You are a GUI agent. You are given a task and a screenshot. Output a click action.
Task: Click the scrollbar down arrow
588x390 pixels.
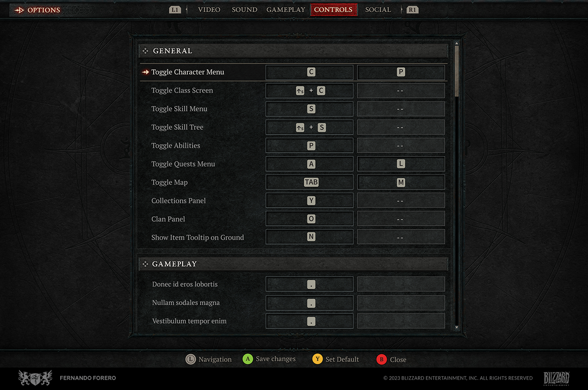point(457,327)
